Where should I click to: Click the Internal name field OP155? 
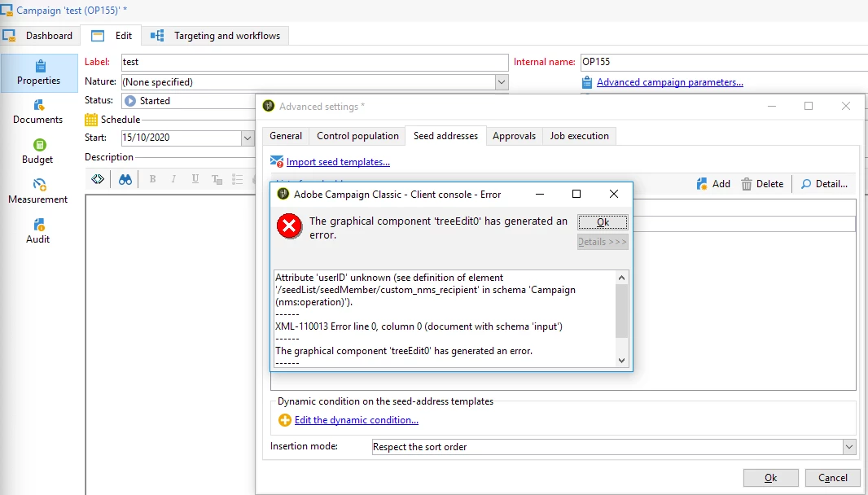724,62
